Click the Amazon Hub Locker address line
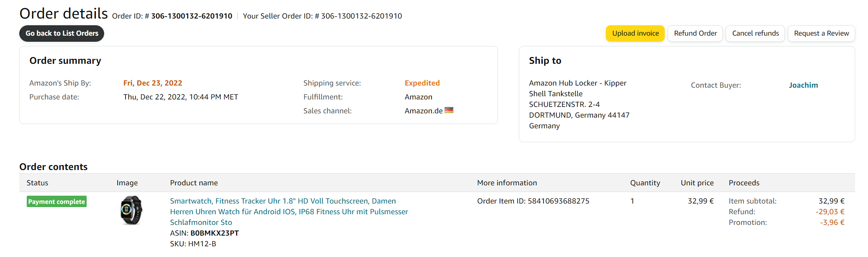The height and width of the screenshot is (257, 868). pos(577,83)
